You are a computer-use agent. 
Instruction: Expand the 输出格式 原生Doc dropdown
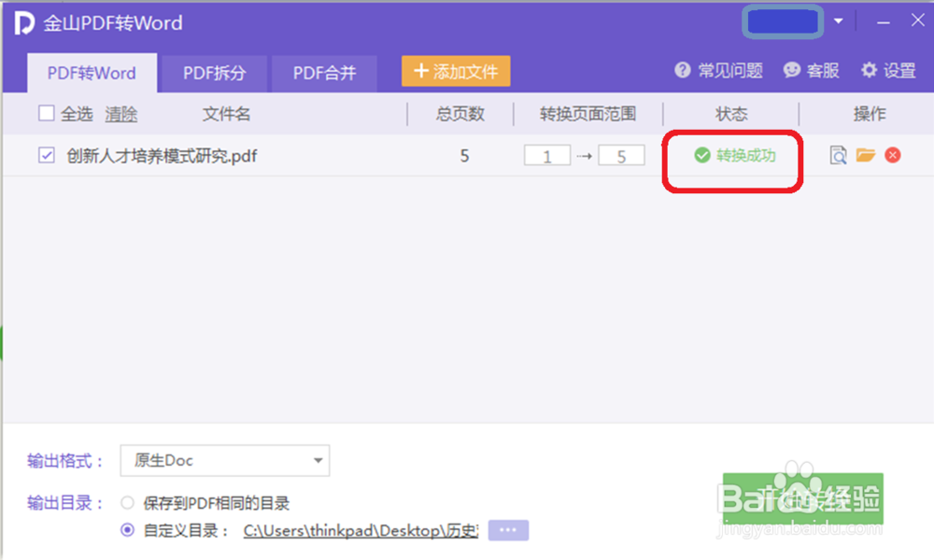224,460
